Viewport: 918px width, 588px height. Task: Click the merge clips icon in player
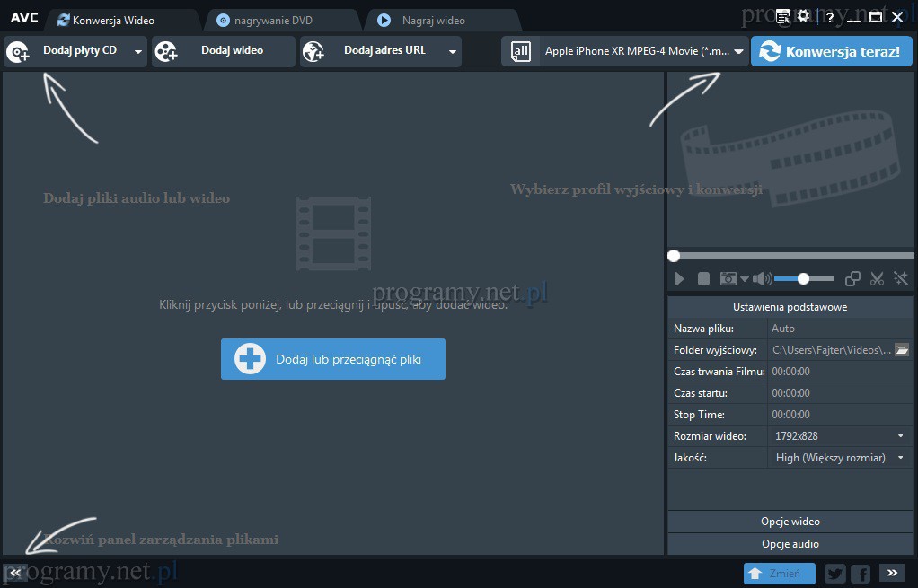[853, 279]
